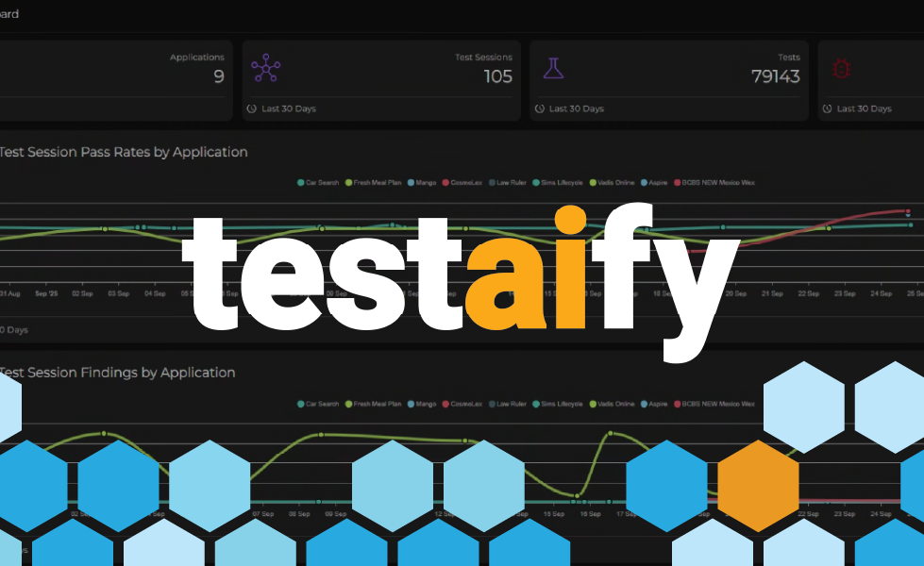Click the red bug icon
This screenshot has width=924, height=566.
pos(840,68)
